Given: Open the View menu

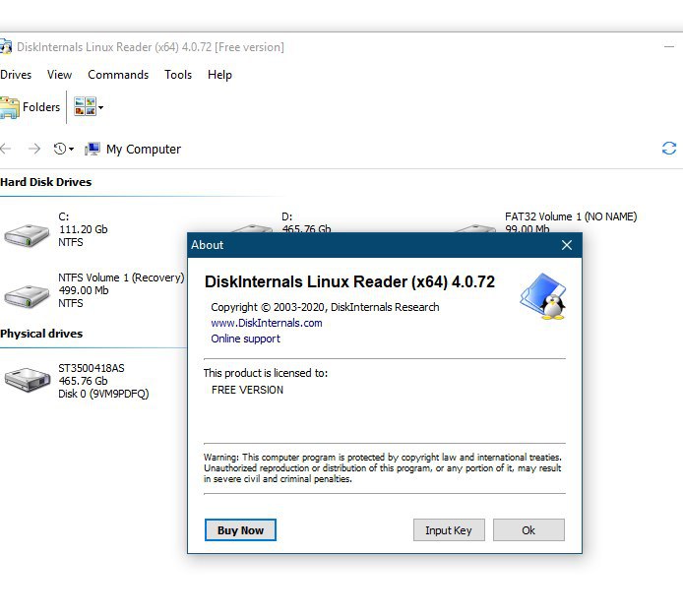Looking at the screenshot, I should (x=59, y=75).
